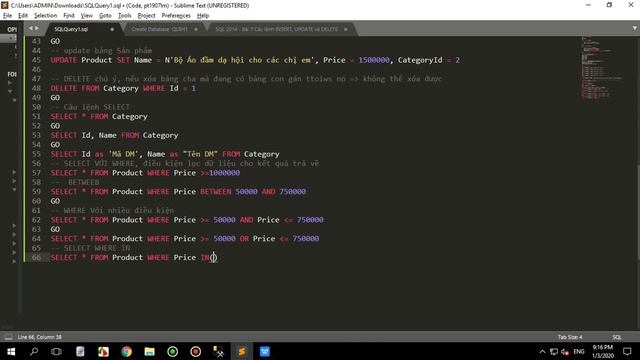
Task: Click the OR keyword on line 64
Action: tap(244, 239)
